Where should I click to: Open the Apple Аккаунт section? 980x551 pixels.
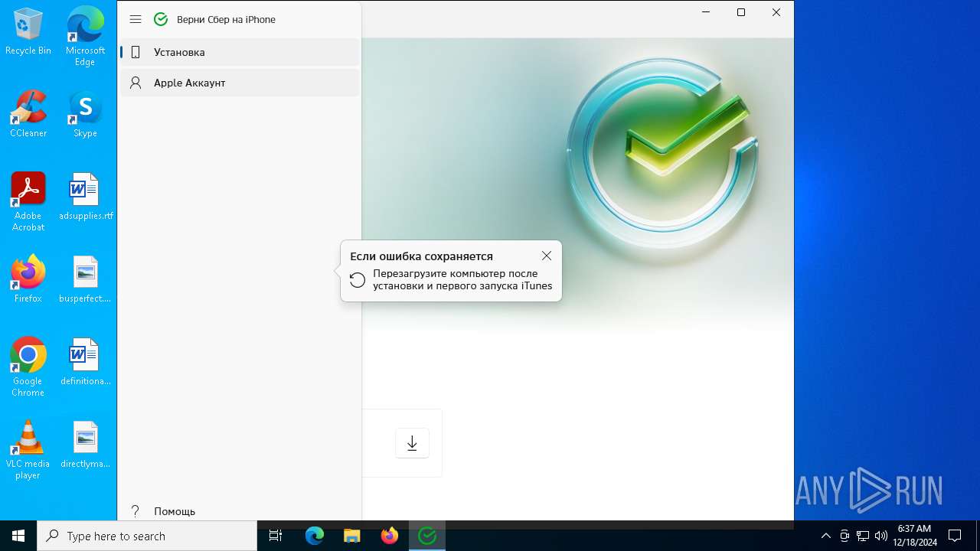click(x=240, y=83)
